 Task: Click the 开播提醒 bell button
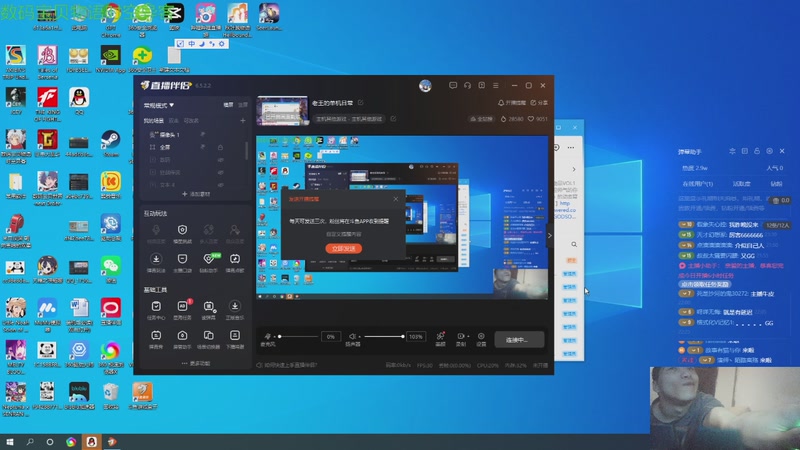512,103
